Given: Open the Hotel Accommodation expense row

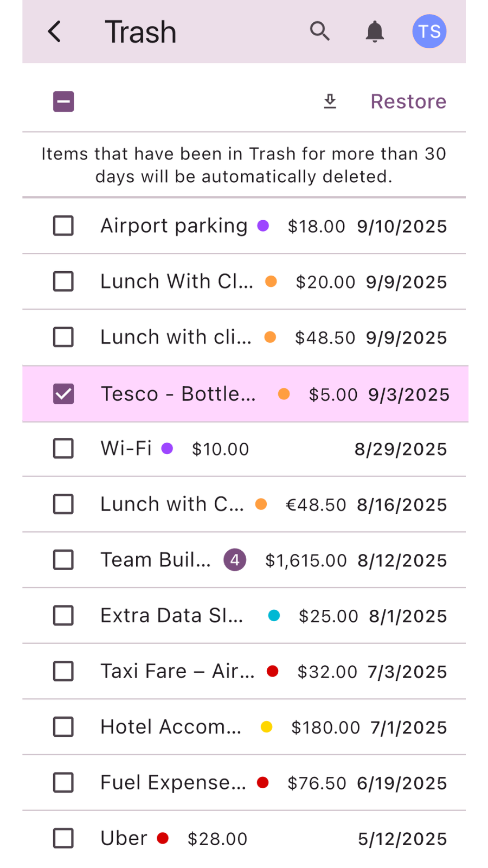Looking at the screenshot, I should point(171,727).
